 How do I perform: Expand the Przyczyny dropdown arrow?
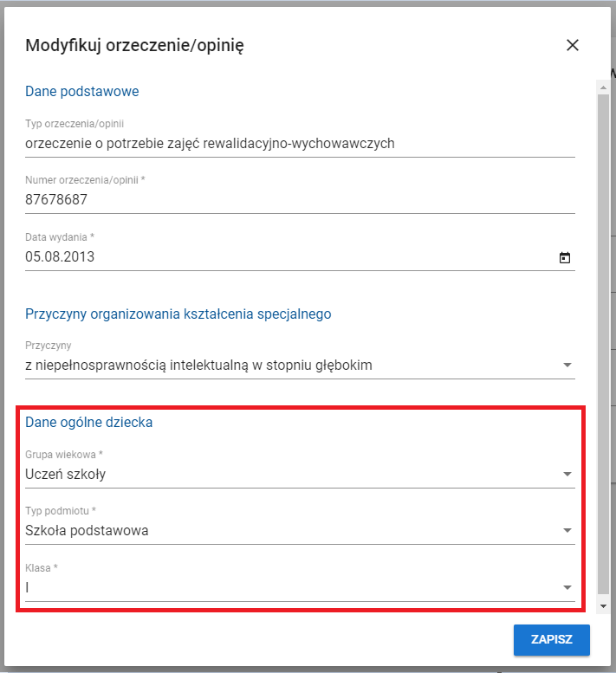[567, 366]
